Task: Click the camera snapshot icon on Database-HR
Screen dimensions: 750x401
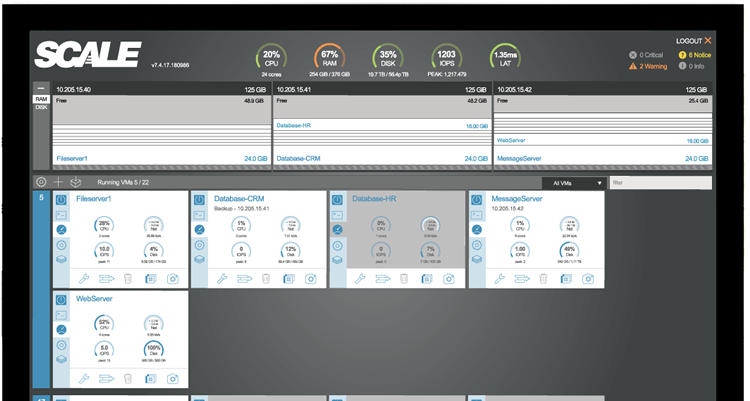Action: (449, 278)
